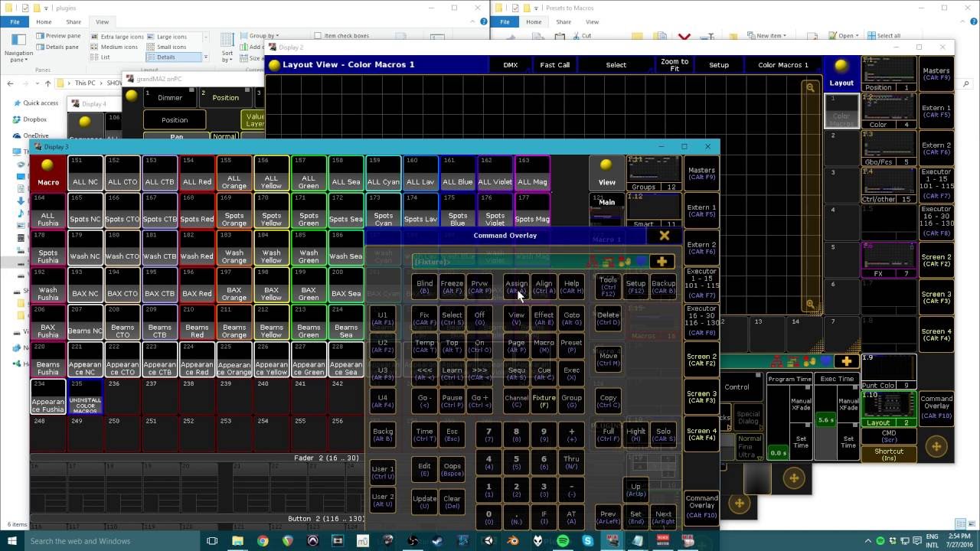Open Setup in the Layout View title bar
Screen dimensions: 980x551
(x=719, y=65)
